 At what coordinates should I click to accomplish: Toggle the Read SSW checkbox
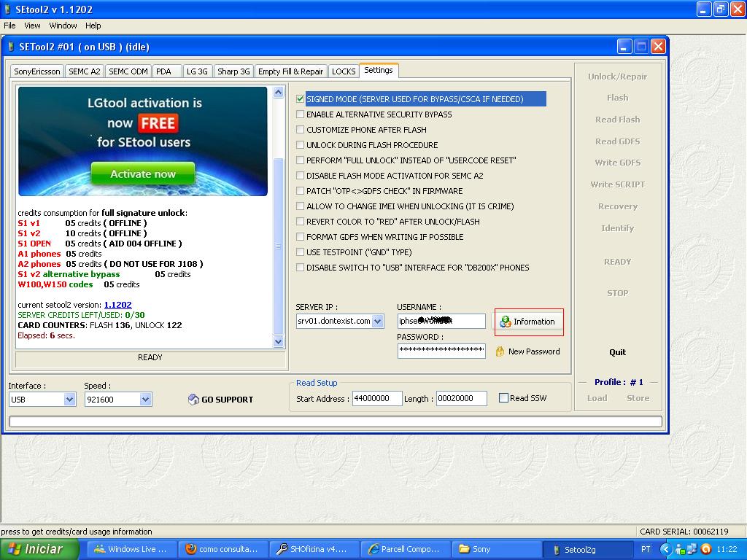[x=503, y=398]
